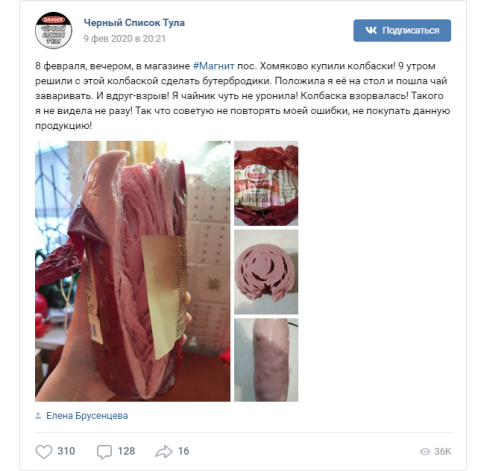
Task: Open the group avatar image
Action: coord(53,30)
